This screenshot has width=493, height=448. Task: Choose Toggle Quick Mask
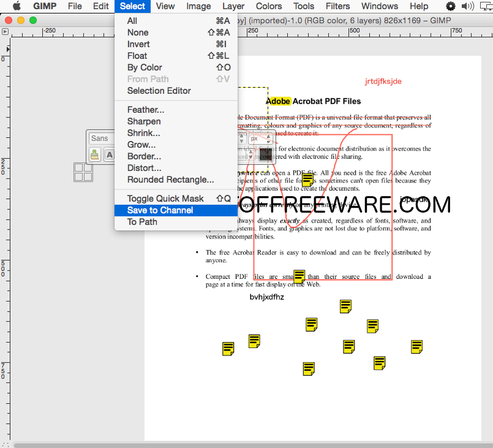coord(176,199)
